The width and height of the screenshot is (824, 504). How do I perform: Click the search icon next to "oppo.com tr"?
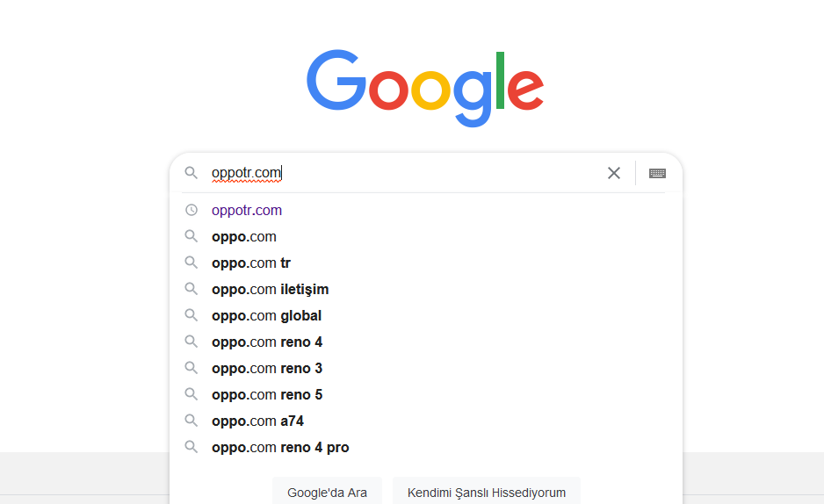(191, 263)
